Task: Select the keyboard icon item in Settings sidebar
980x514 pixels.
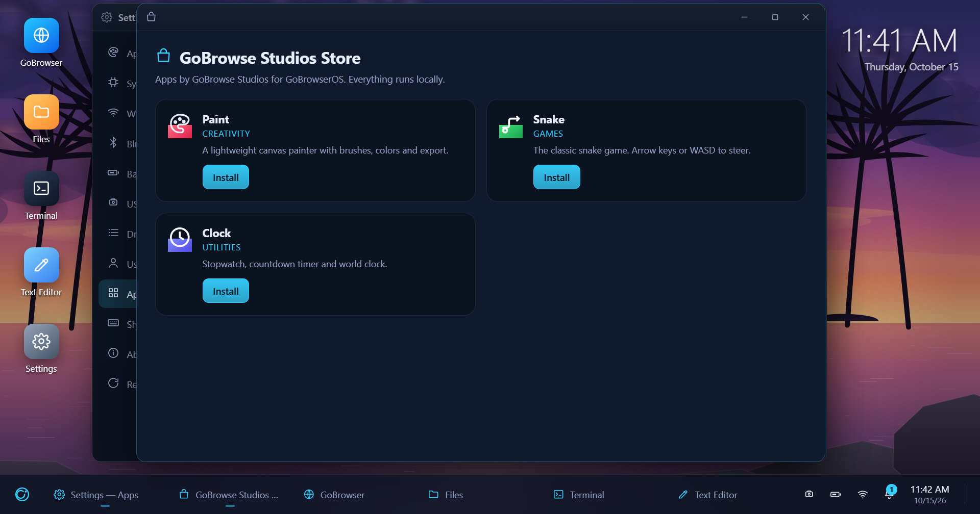Action: tap(118, 324)
